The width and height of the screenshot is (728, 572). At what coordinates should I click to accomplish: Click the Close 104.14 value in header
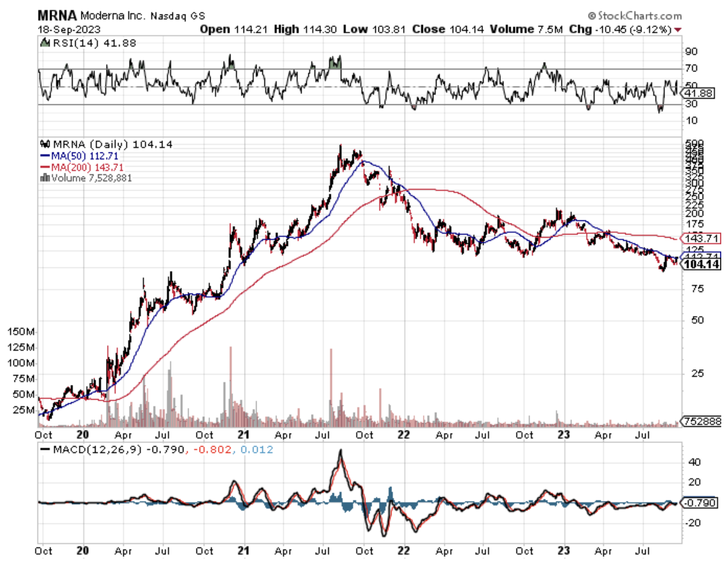tap(448, 29)
